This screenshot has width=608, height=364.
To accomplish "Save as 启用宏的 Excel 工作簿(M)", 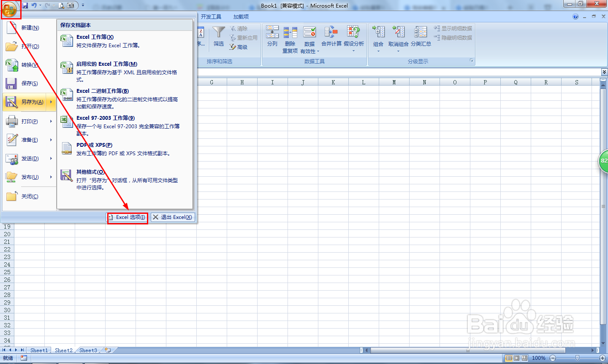I will click(125, 72).
